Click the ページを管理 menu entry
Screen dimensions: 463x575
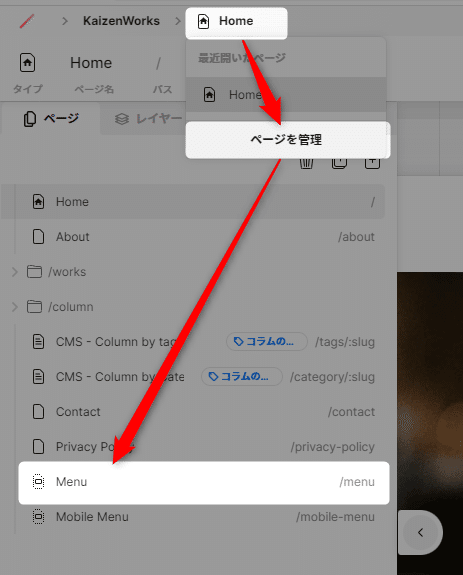[x=288, y=140]
